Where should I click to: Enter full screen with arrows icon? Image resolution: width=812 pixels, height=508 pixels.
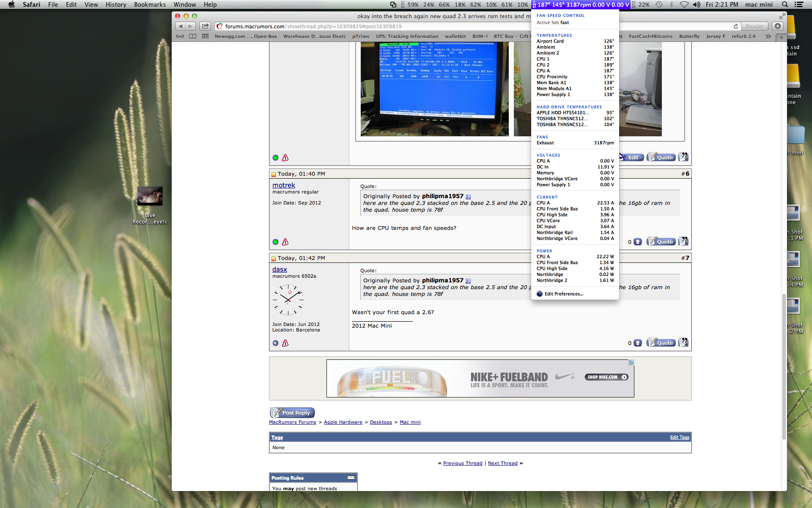pyautogui.click(x=782, y=16)
